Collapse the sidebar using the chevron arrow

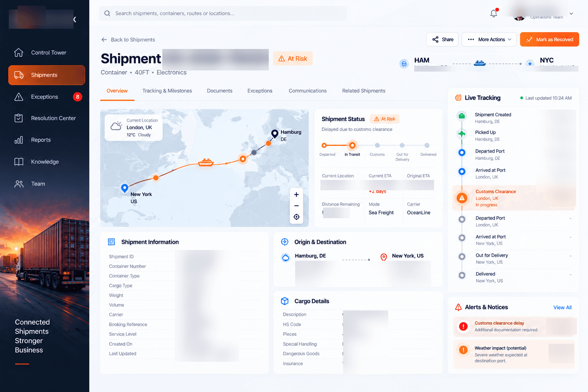tap(75, 20)
